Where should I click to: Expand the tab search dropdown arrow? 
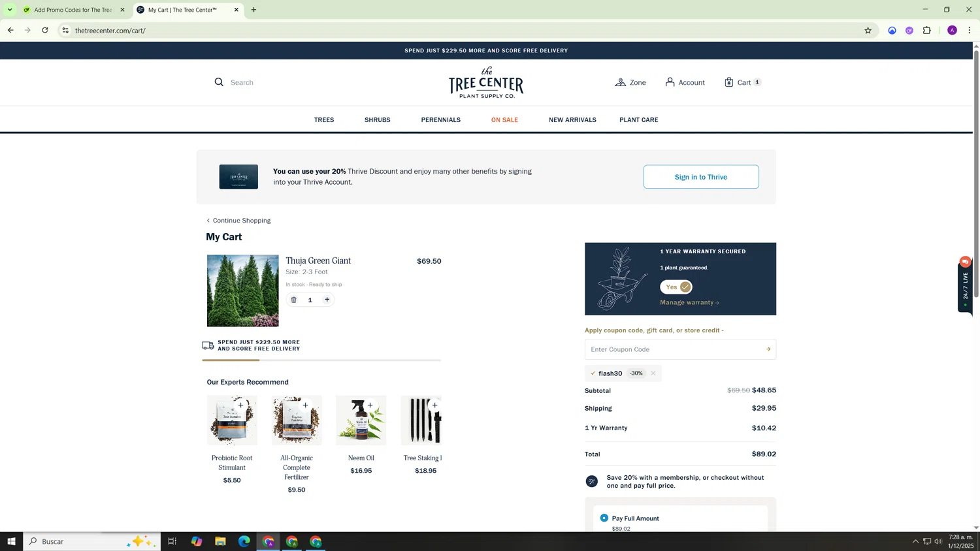point(10,10)
